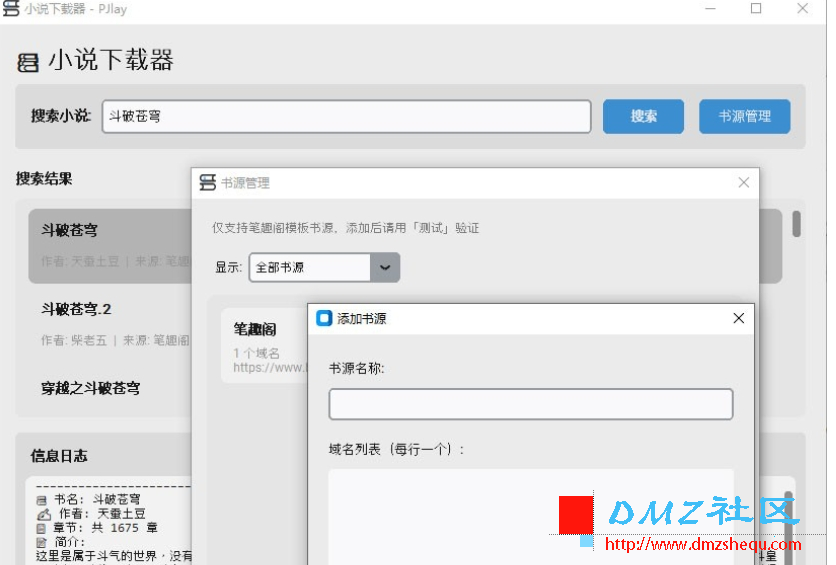Close the 小说下载器 main window

(x=802, y=9)
